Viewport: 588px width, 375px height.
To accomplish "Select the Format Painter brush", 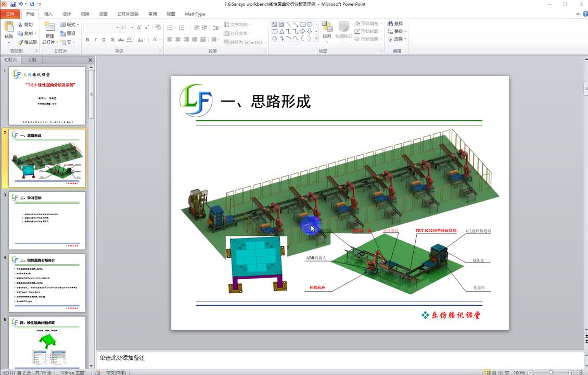I will (20, 42).
